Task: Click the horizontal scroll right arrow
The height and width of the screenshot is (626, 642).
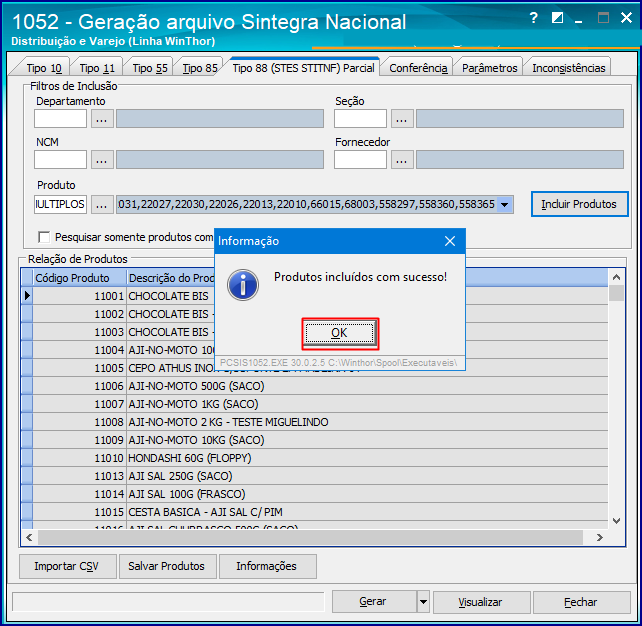Action: coord(599,537)
